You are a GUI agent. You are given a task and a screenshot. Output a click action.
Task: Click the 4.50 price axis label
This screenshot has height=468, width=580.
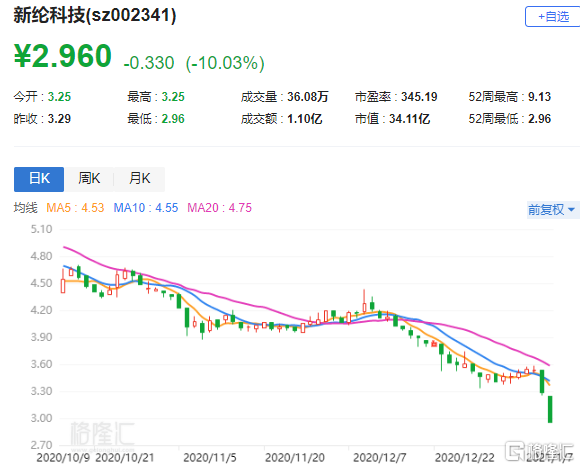point(41,283)
